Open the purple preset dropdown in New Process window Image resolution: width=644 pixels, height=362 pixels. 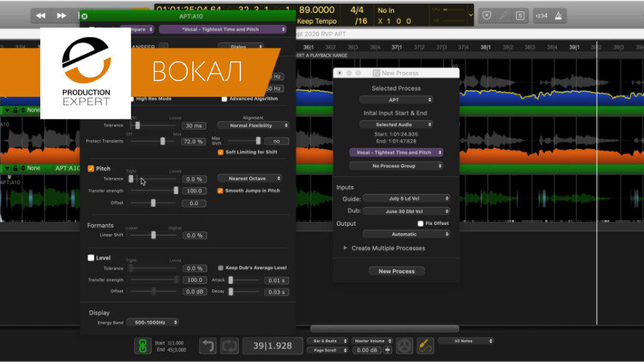coord(396,152)
